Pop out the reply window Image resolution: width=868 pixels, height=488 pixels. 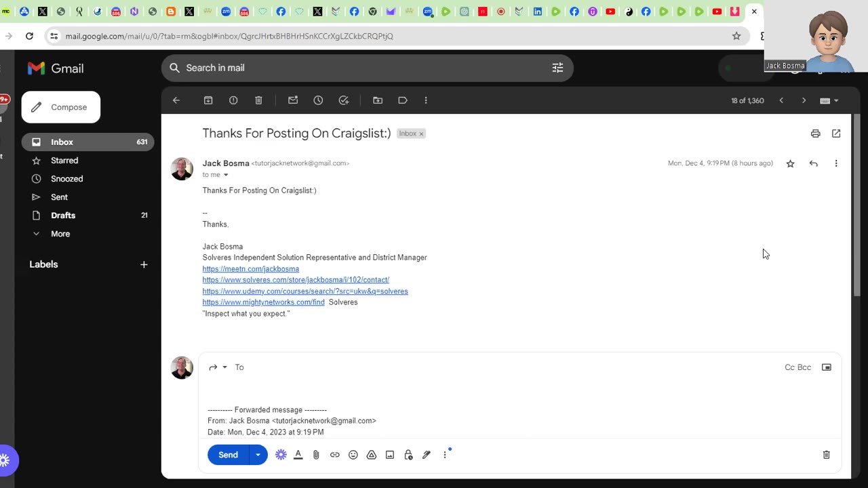tap(827, 367)
